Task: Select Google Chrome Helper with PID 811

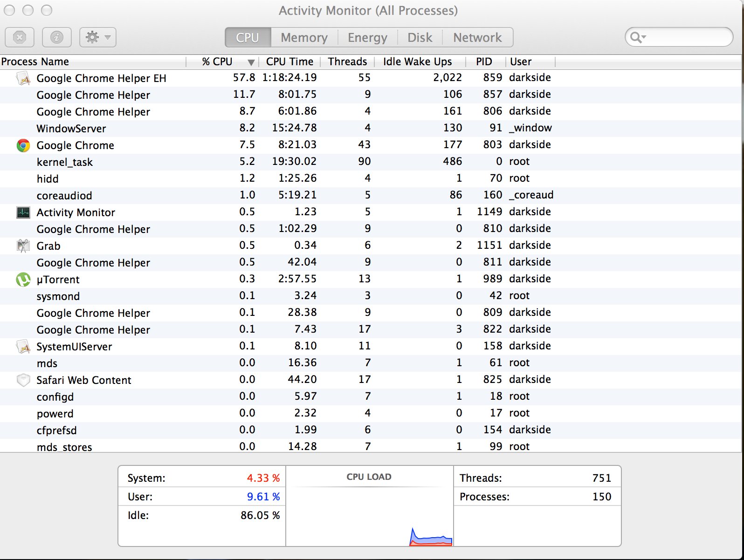Action: point(371,263)
